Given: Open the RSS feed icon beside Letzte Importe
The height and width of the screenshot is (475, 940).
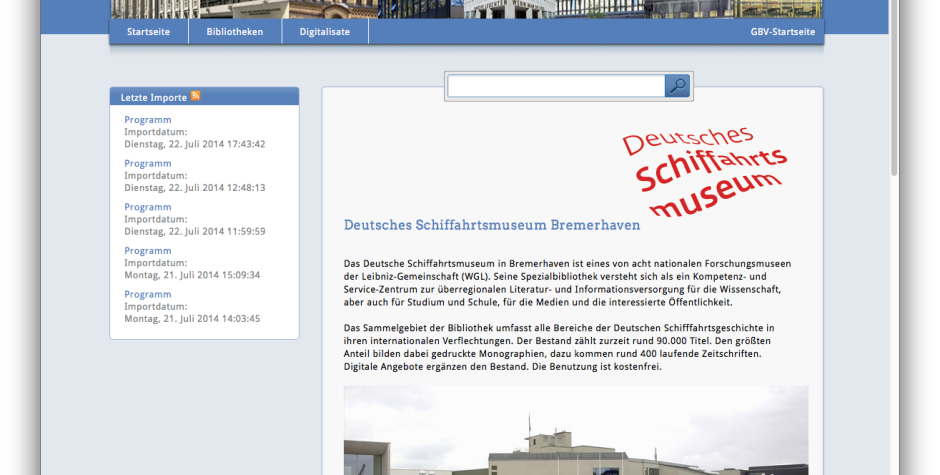Looking at the screenshot, I should tap(195, 96).
